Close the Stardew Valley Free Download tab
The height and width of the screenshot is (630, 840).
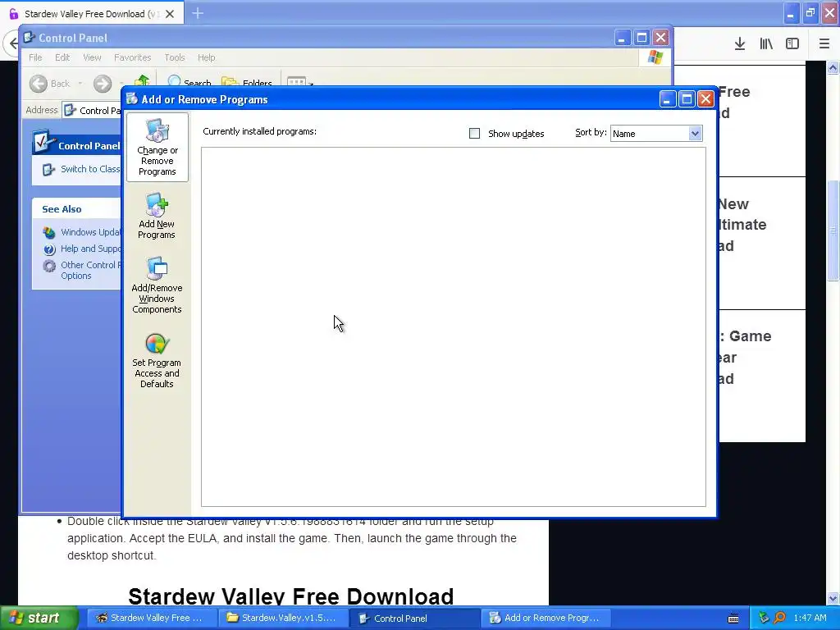(170, 13)
